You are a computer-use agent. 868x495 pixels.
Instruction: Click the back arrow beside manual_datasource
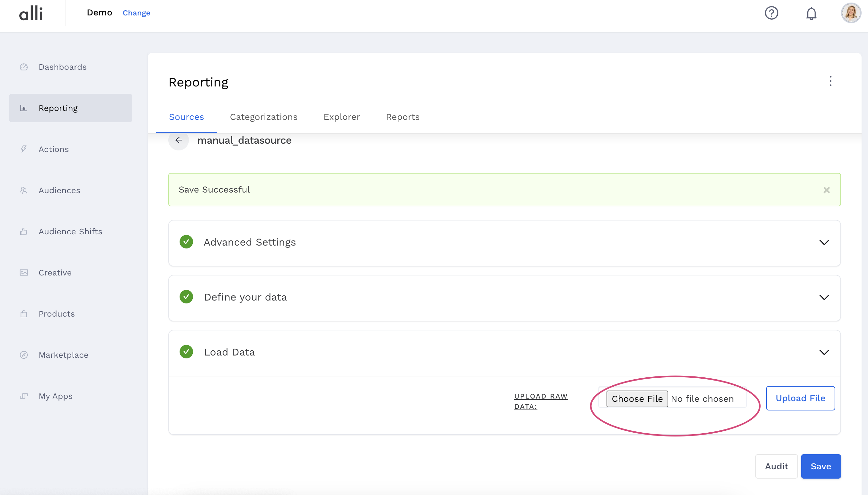[179, 140]
